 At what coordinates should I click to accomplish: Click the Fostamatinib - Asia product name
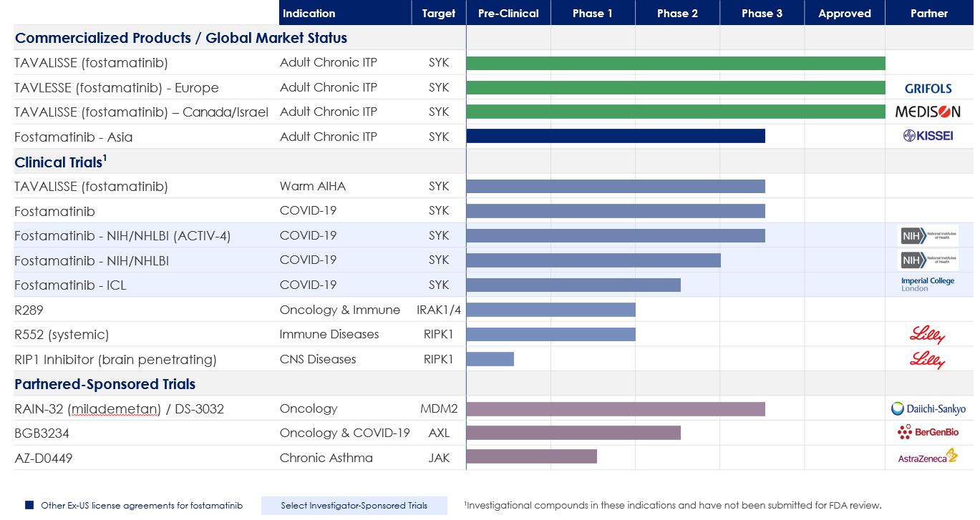(74, 137)
